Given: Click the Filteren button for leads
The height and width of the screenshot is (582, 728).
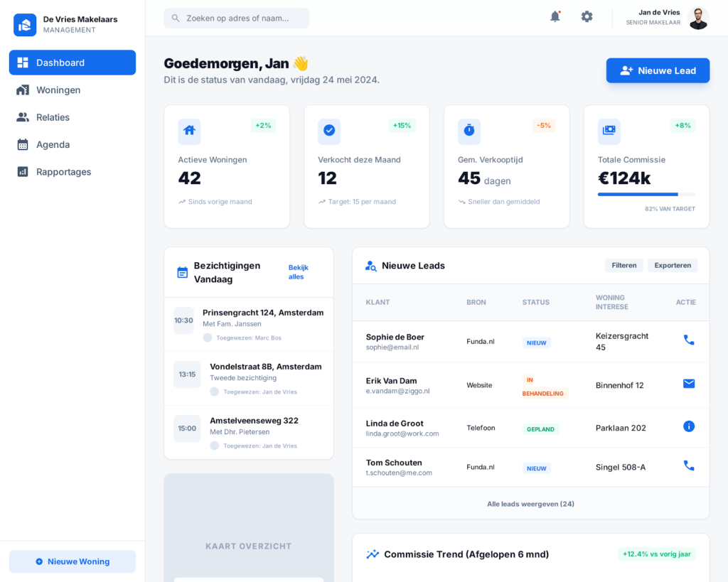Looking at the screenshot, I should (x=623, y=265).
